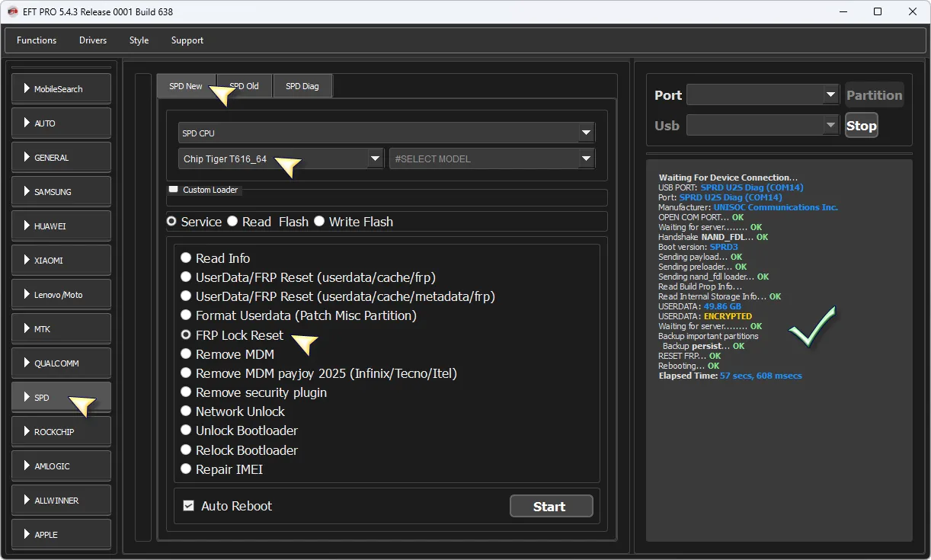
Task: Click the EFT PRO app icon in title bar
Action: [x=12, y=11]
